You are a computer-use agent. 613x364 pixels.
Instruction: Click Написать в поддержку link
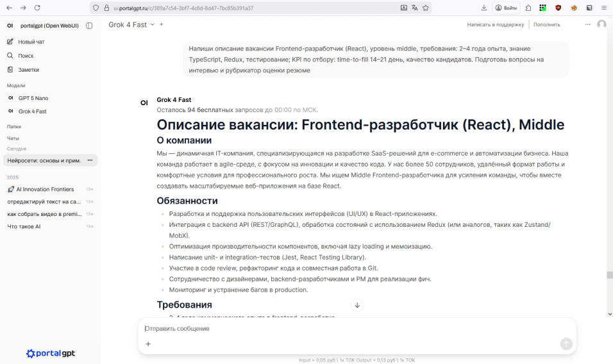[x=495, y=24]
